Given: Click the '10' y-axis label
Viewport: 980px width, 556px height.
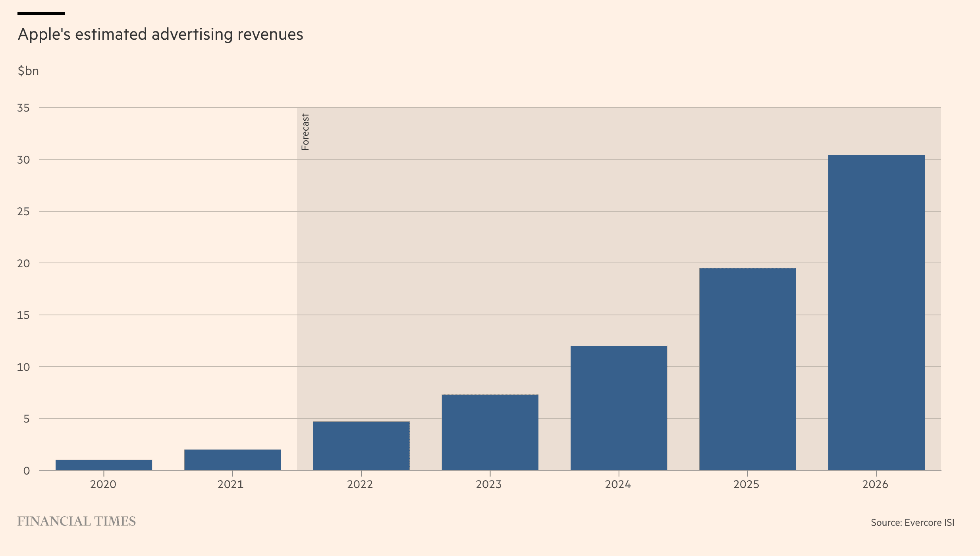Looking at the screenshot, I should coord(23,367).
